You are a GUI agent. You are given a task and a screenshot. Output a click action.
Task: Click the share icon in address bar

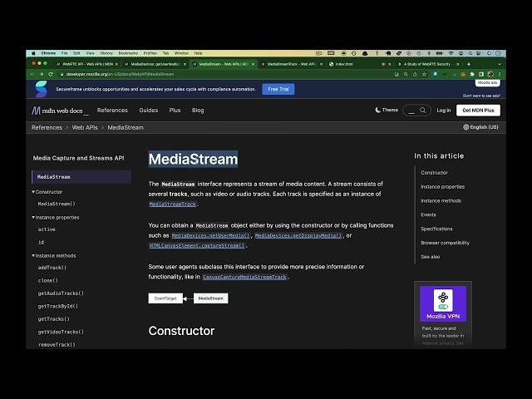(415, 74)
